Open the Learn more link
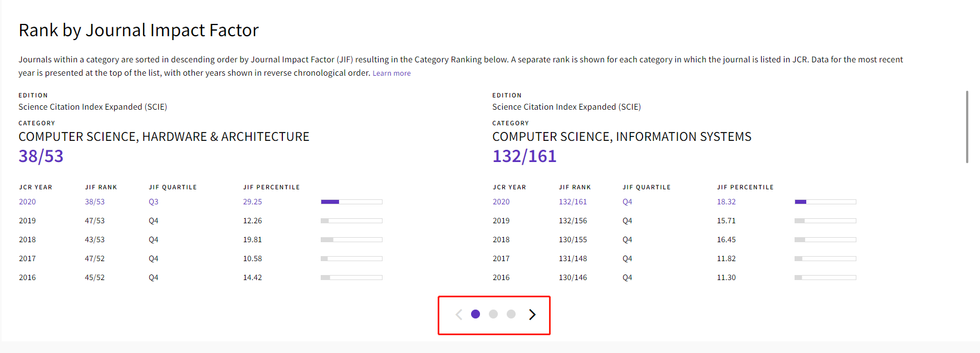The width and height of the screenshot is (980, 353). coord(391,73)
